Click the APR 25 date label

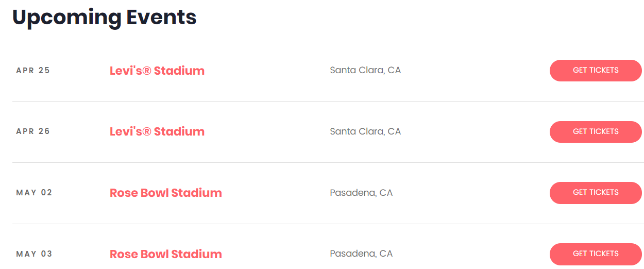point(33,71)
